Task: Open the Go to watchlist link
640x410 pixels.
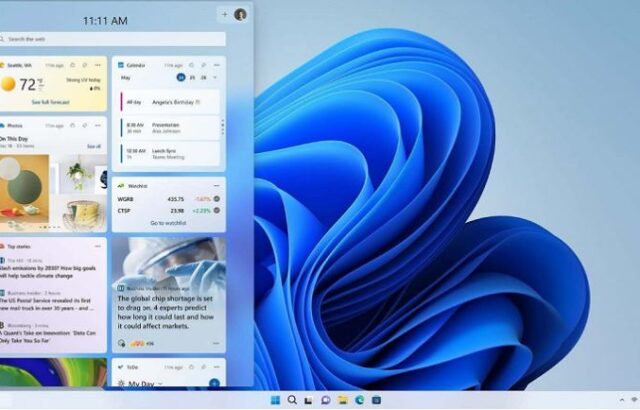Action: 168,223
